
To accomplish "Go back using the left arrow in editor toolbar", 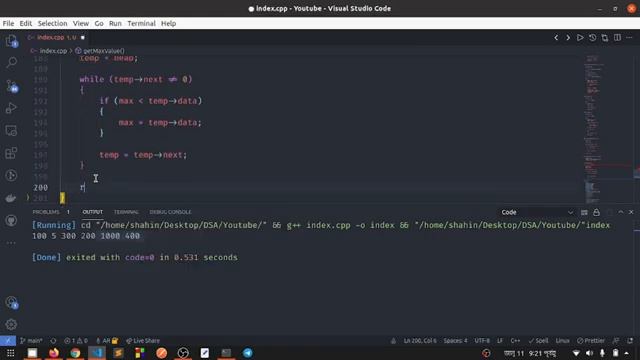I will 556,38.
